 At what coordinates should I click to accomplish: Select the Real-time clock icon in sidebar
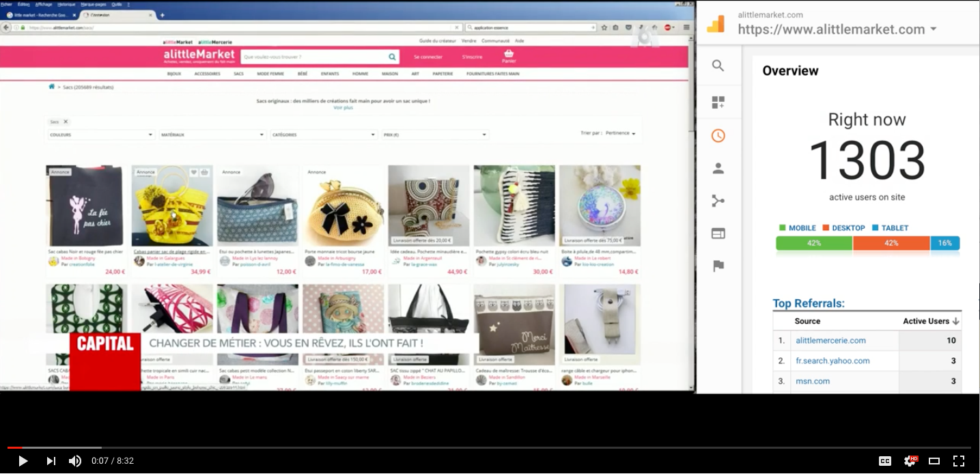point(718,135)
